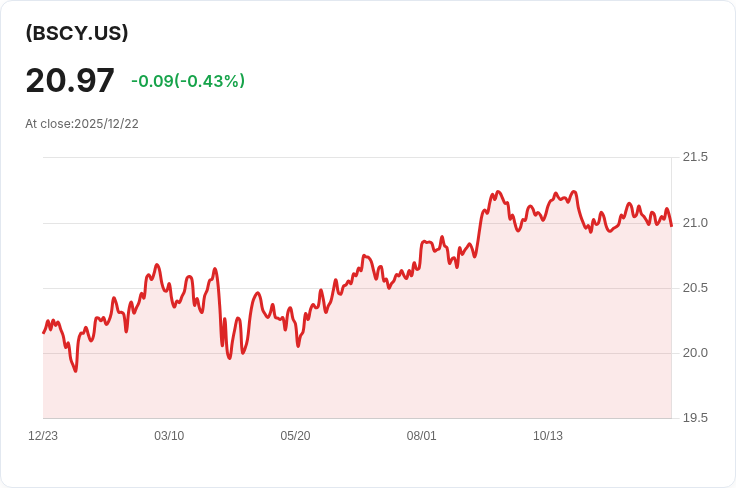Image resolution: width=736 pixels, height=488 pixels.
Task: Click the lowest dip of the price line
Action: (x=75, y=371)
